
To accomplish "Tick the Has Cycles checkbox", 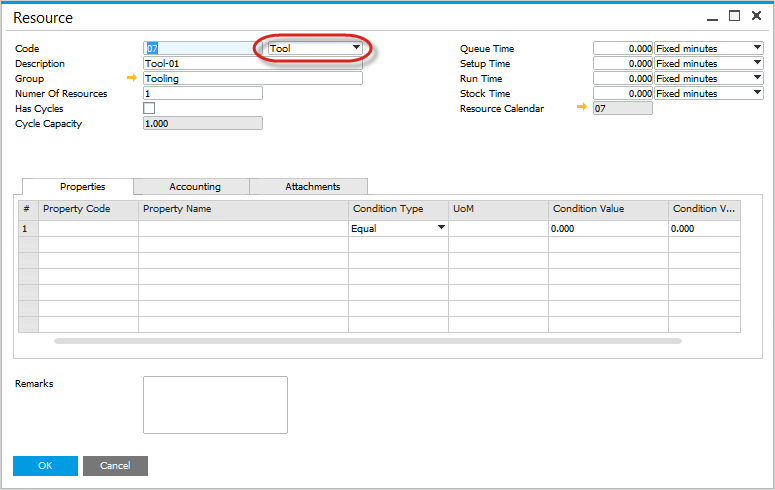I will [149, 108].
